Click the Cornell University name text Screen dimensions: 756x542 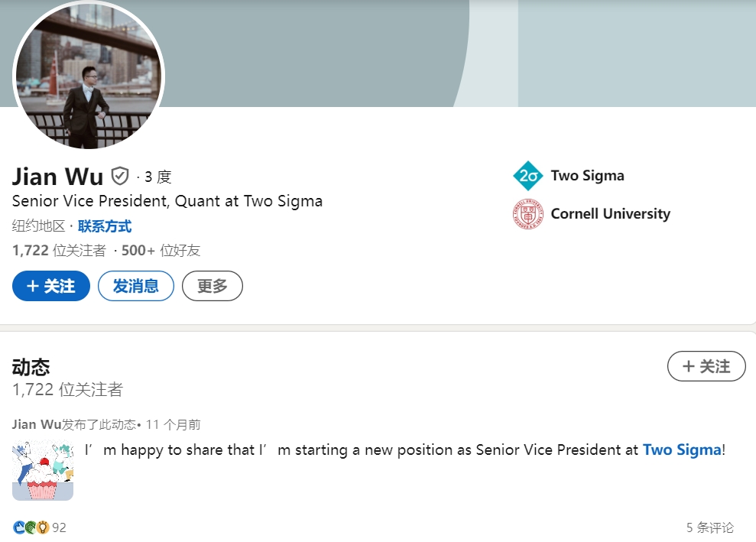click(610, 214)
